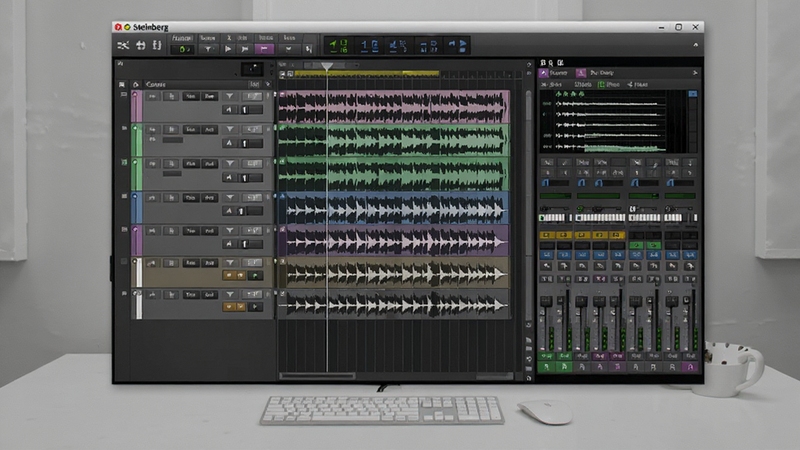Click the playhead marker triangle on the ruler

click(x=327, y=66)
